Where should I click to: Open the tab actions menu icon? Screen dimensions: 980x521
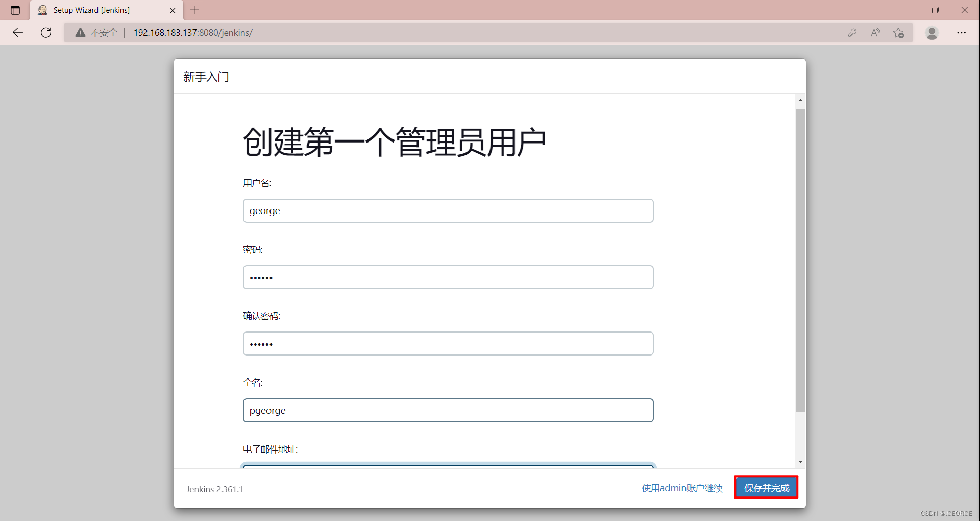(x=15, y=10)
